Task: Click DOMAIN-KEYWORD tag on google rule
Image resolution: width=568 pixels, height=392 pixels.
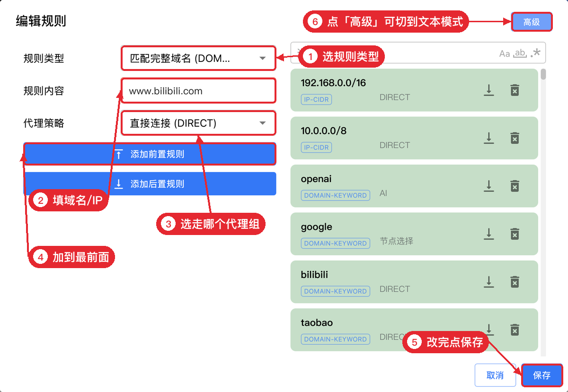Action: pyautogui.click(x=336, y=243)
